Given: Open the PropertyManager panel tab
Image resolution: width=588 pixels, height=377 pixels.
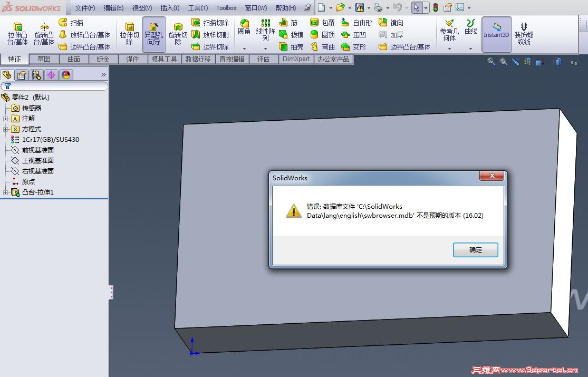Looking at the screenshot, I should click(x=22, y=75).
